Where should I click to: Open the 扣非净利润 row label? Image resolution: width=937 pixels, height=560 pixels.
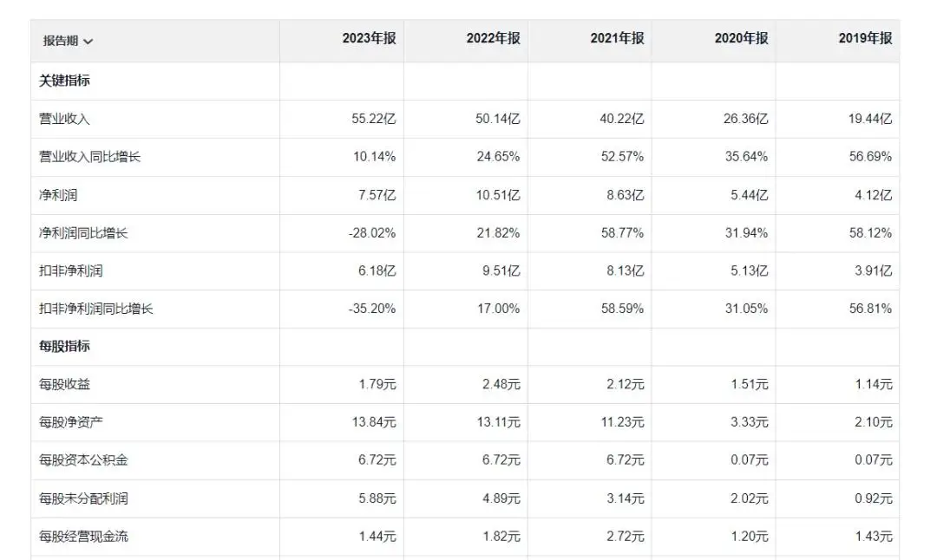click(x=71, y=270)
